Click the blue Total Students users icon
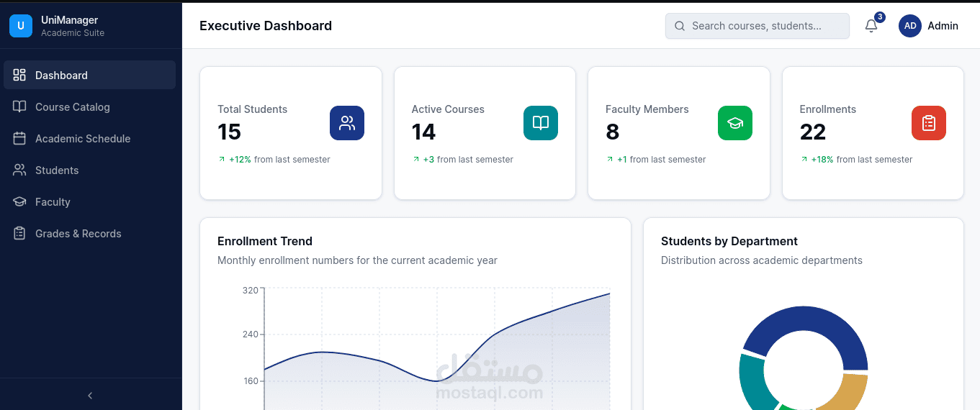The image size is (980, 410). coord(347,123)
